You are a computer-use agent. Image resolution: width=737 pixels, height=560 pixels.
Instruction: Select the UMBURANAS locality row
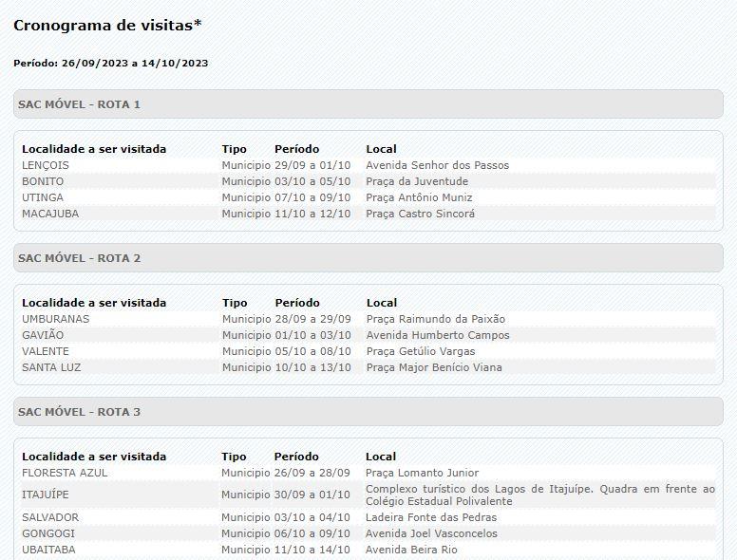point(55,319)
